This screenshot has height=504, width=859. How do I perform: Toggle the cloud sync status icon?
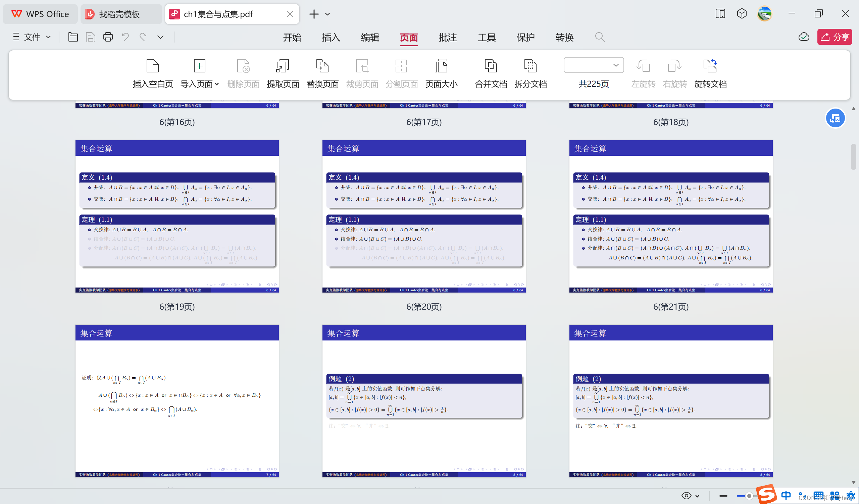pyautogui.click(x=803, y=37)
